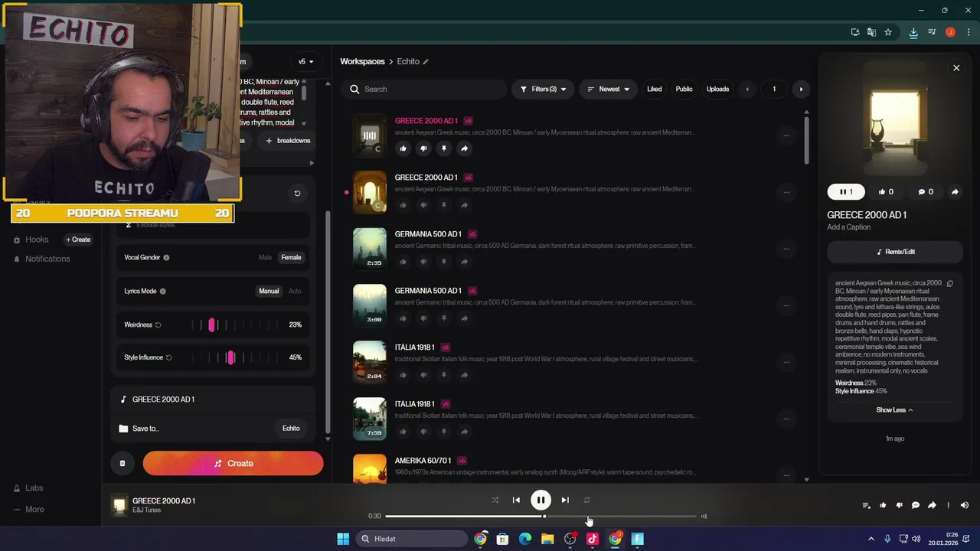This screenshot has width=980, height=551.
Task: Clear the creation form with trash button
Action: (122, 463)
